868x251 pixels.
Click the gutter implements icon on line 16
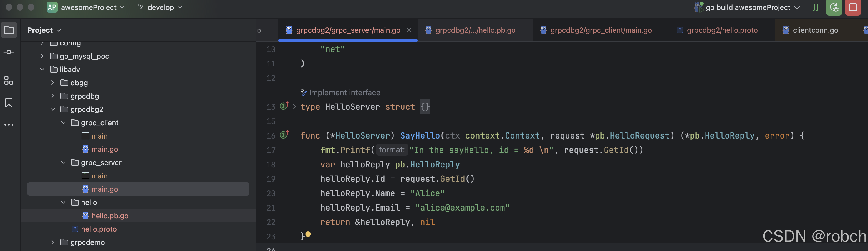pos(284,135)
